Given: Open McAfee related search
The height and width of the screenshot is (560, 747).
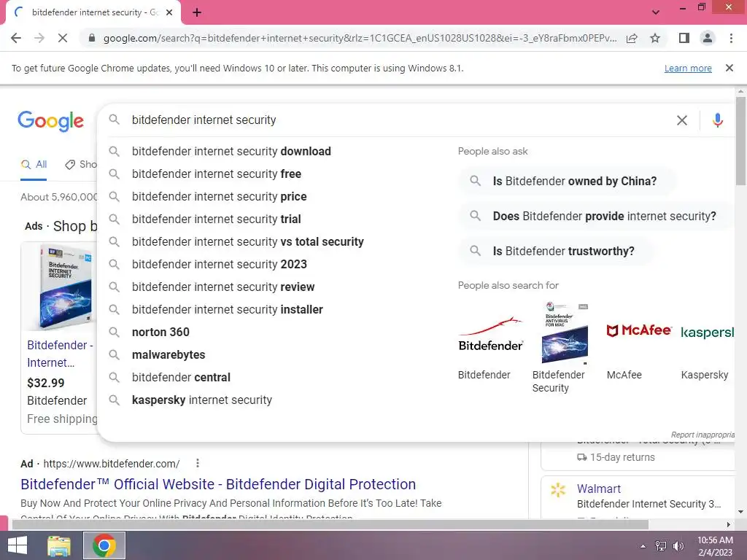Looking at the screenshot, I should tap(639, 330).
